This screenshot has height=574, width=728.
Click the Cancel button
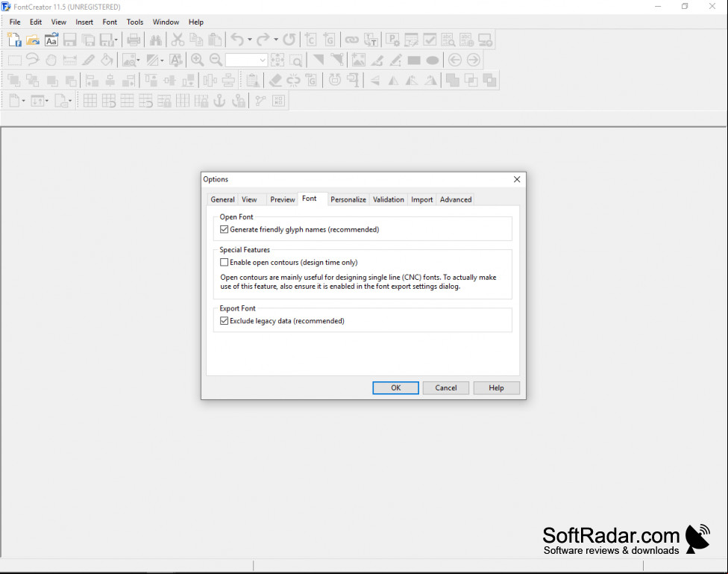[446, 387]
